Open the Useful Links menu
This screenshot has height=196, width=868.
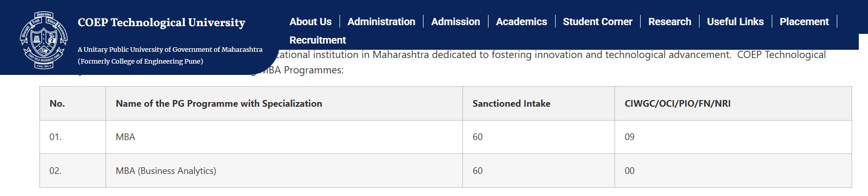click(x=735, y=22)
